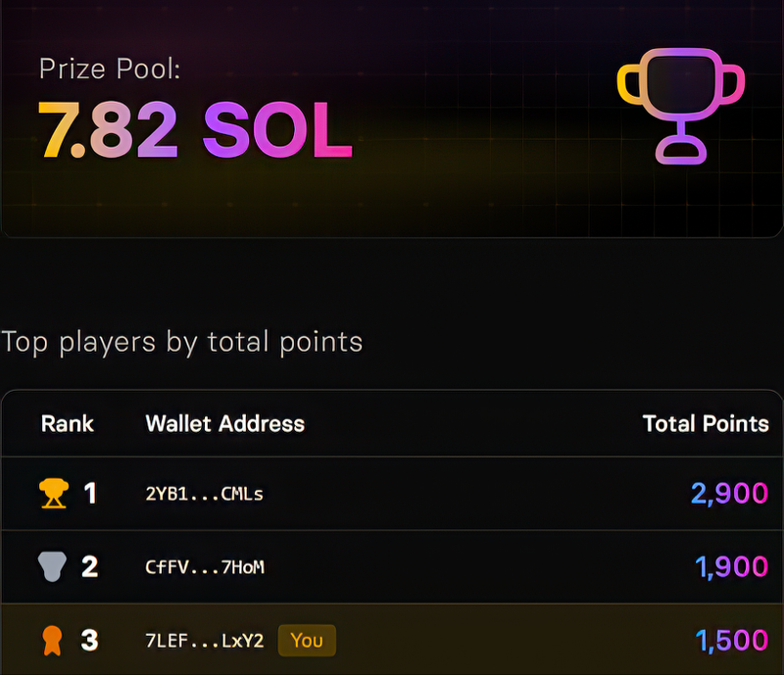Screen dimensions: 784x675
Task: Click the gradient trophy icon
Action: [x=680, y=105]
